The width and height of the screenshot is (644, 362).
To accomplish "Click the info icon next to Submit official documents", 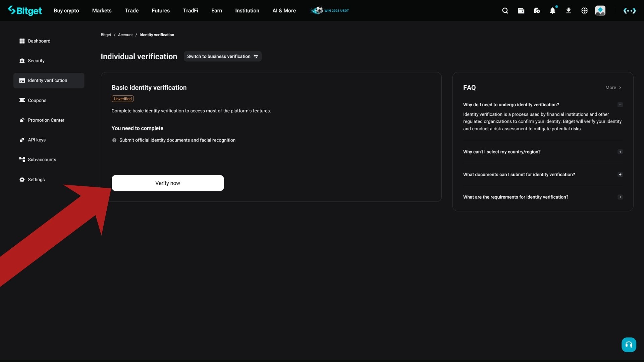I will coord(114,140).
